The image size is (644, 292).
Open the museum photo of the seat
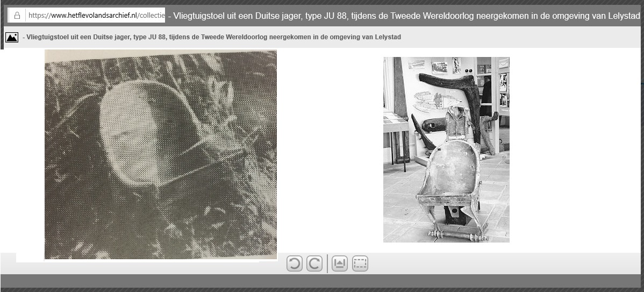pyautogui.click(x=446, y=149)
